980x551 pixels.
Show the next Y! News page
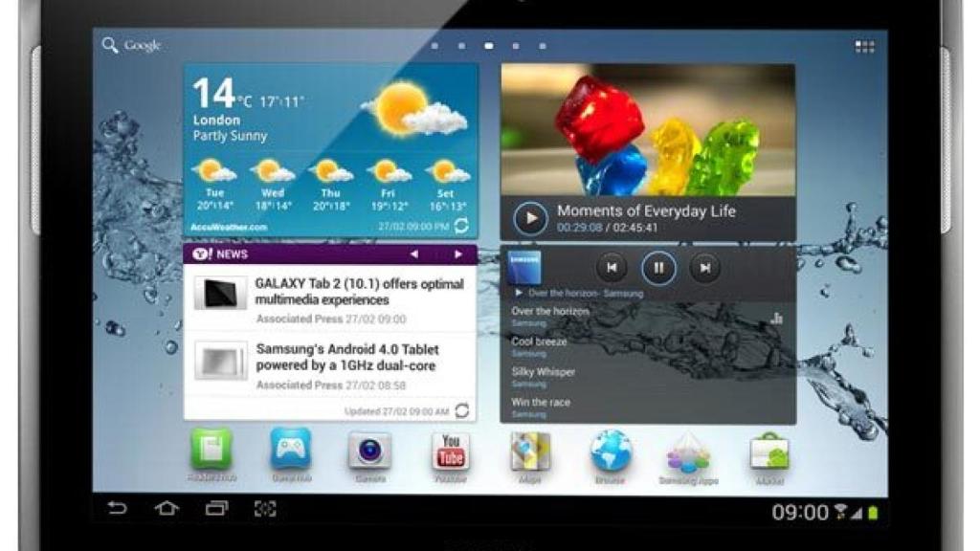click(x=458, y=254)
